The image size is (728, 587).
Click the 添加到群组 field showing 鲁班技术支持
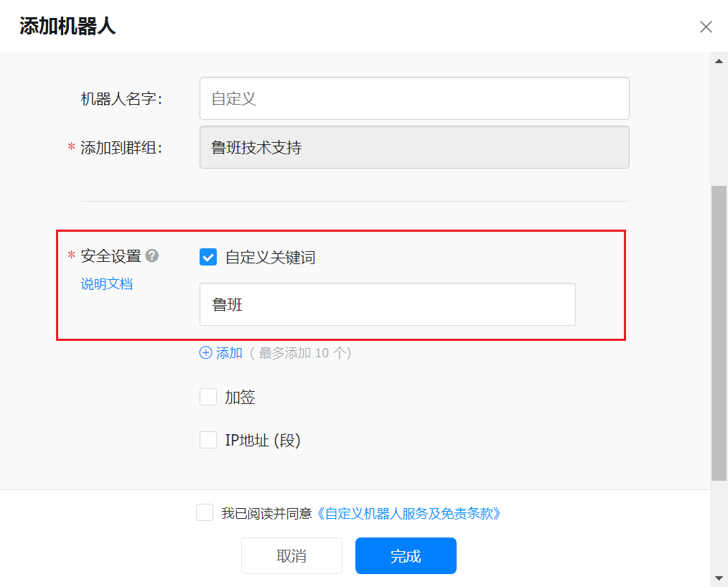tap(414, 147)
